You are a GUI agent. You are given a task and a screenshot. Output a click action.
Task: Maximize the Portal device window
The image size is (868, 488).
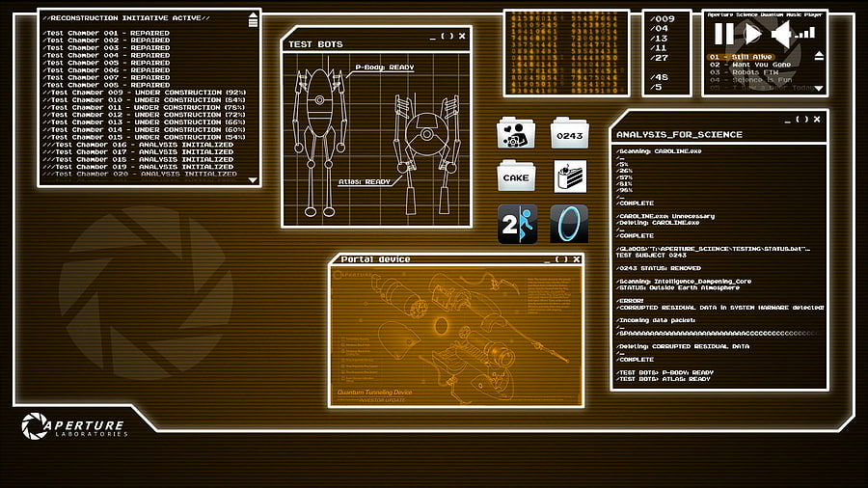click(561, 258)
